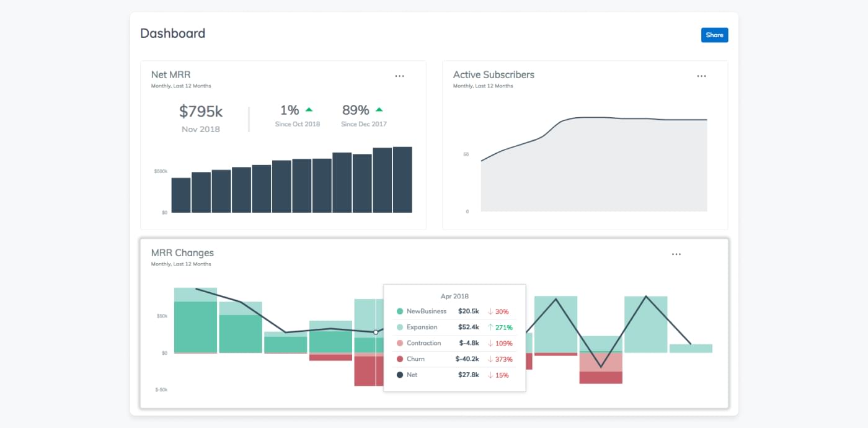868x428 pixels.
Task: Click the 15% Net change indicator
Action: [x=498, y=375]
